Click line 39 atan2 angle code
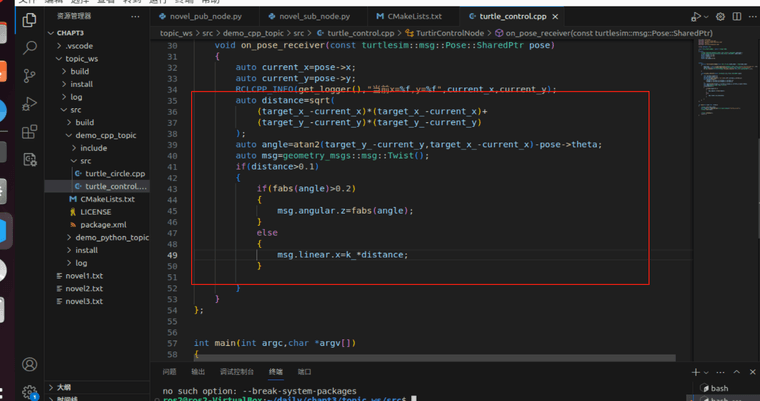This screenshot has width=760, height=401. click(419, 144)
